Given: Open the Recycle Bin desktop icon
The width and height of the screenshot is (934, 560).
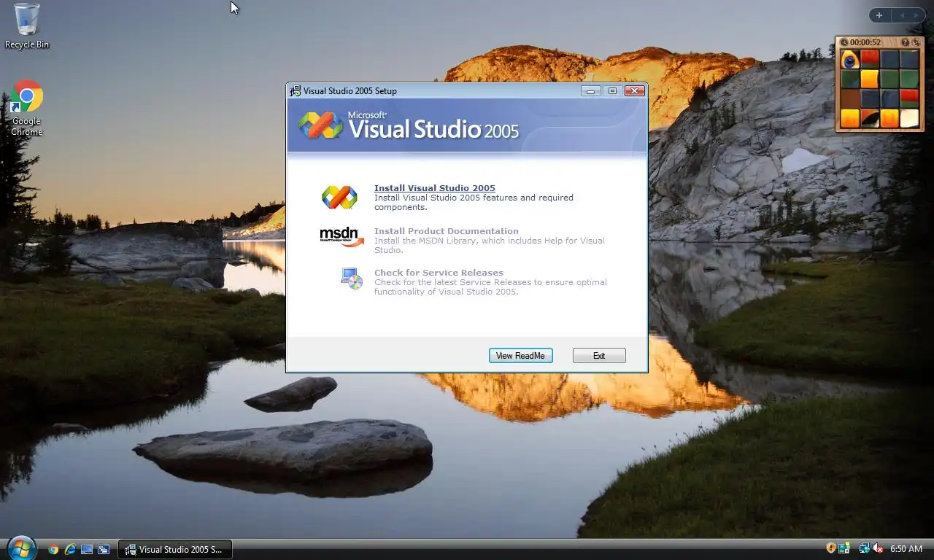Looking at the screenshot, I should (x=27, y=26).
